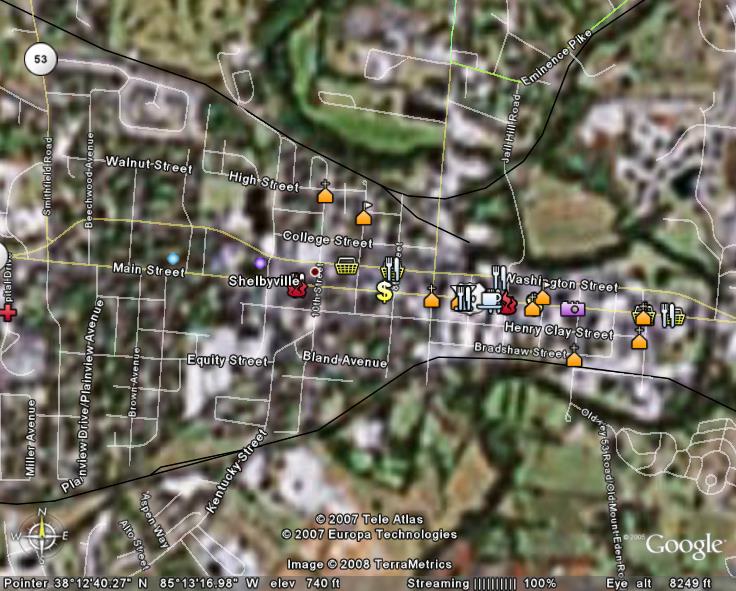Click the purple camera photo marker
The height and width of the screenshot is (591, 736).
pyautogui.click(x=572, y=309)
